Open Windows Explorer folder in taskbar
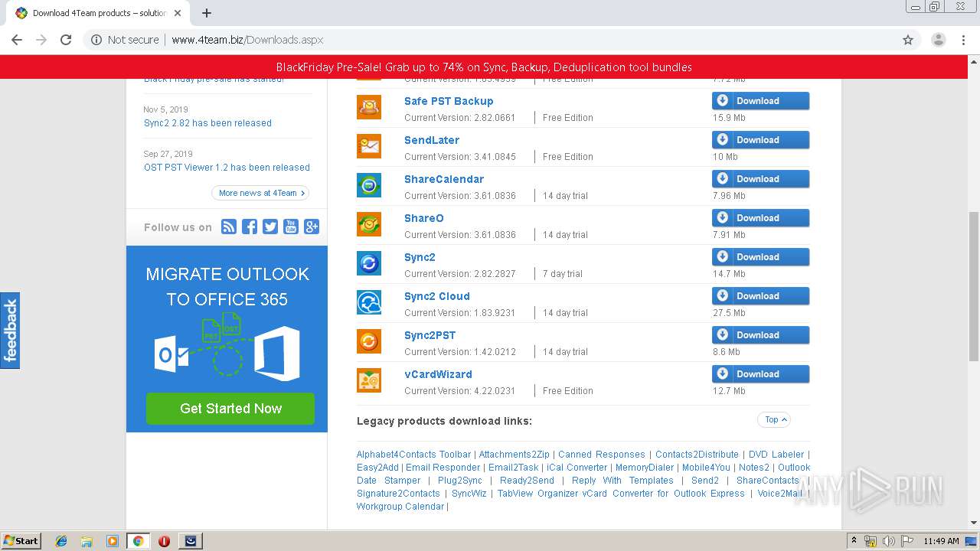The image size is (980, 551). click(x=87, y=541)
